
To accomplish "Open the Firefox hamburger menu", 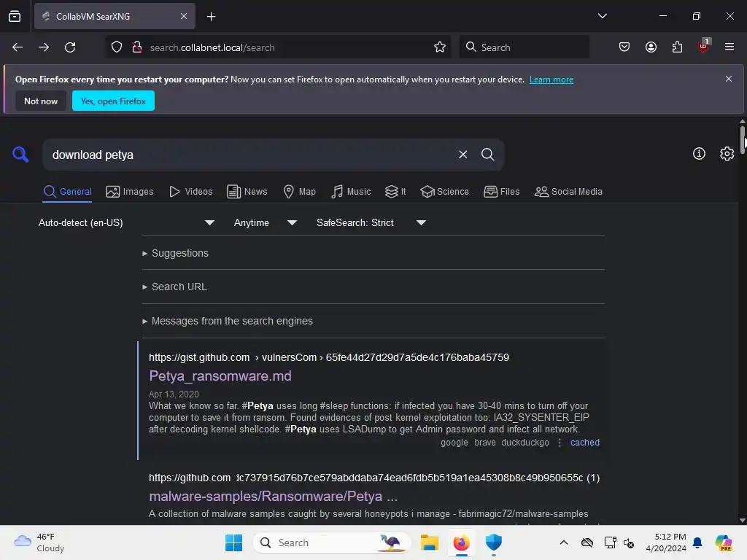I will click(x=729, y=47).
